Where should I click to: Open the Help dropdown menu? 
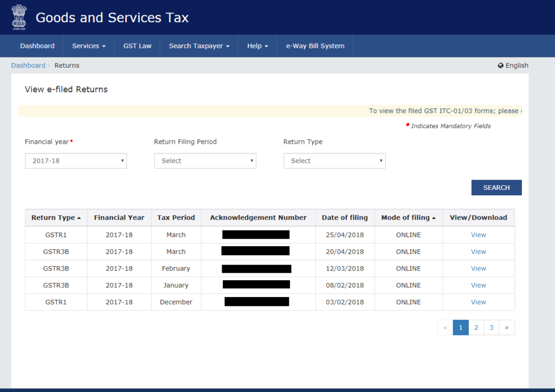click(257, 46)
